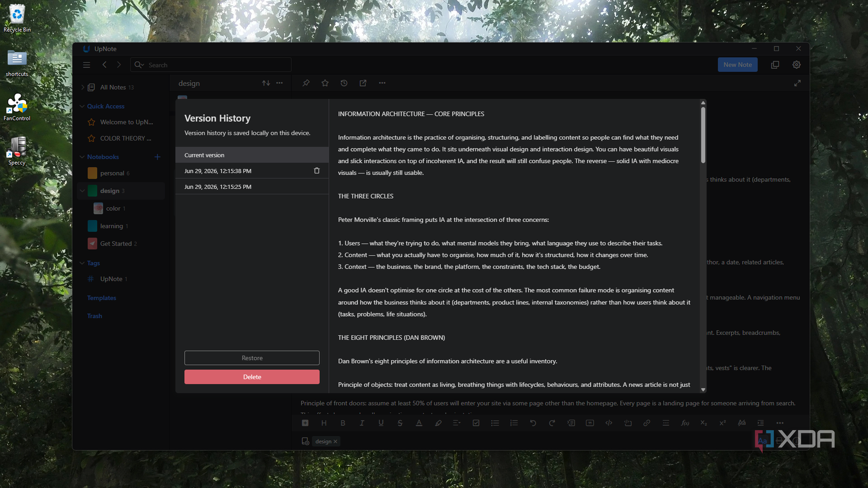Open the new window icon beside New Note
This screenshot has height=488, width=868.
coord(775,65)
